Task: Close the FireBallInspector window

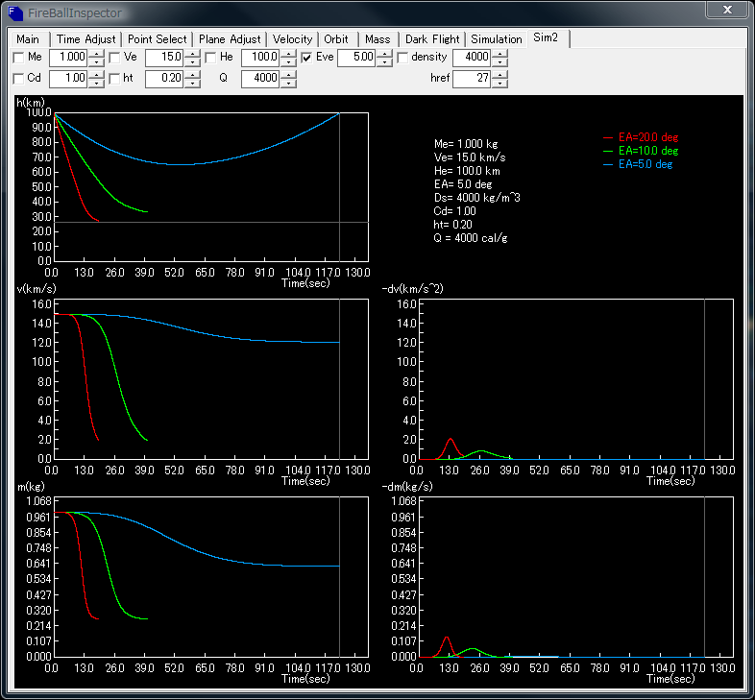Action: click(x=727, y=10)
